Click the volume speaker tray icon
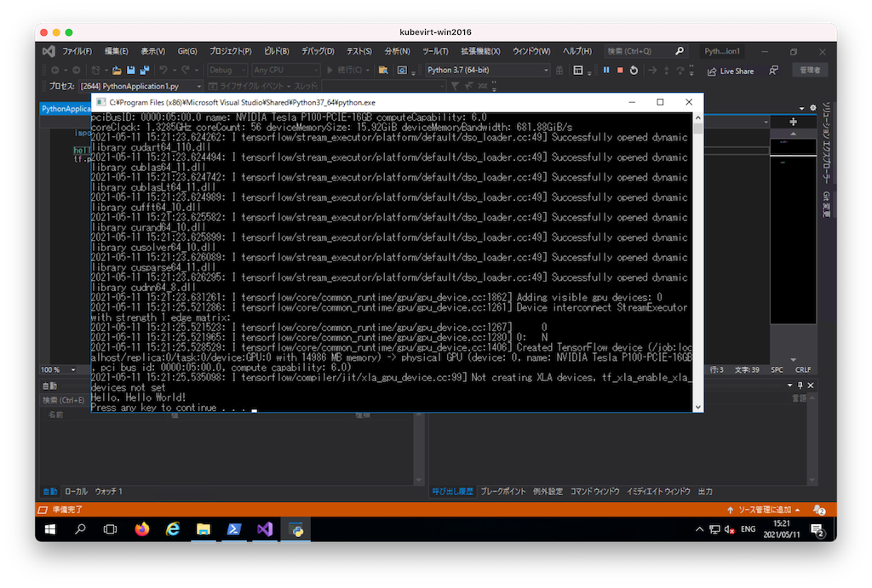The height and width of the screenshot is (588, 872). click(x=730, y=529)
